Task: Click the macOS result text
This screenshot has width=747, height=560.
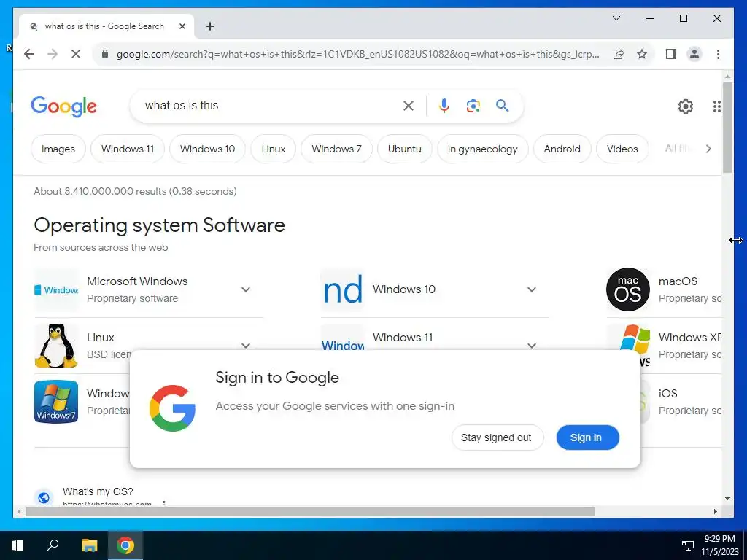Action: 678,281
